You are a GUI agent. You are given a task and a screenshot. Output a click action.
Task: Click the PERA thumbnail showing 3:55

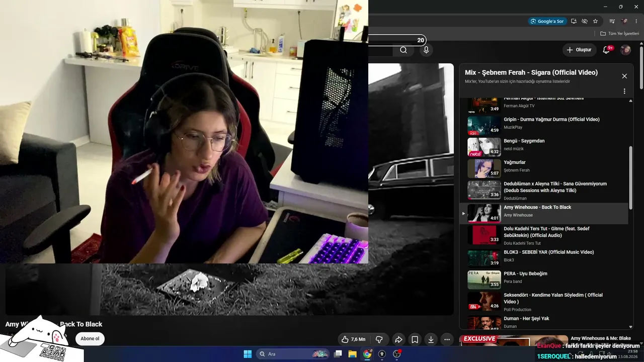tap(484, 279)
